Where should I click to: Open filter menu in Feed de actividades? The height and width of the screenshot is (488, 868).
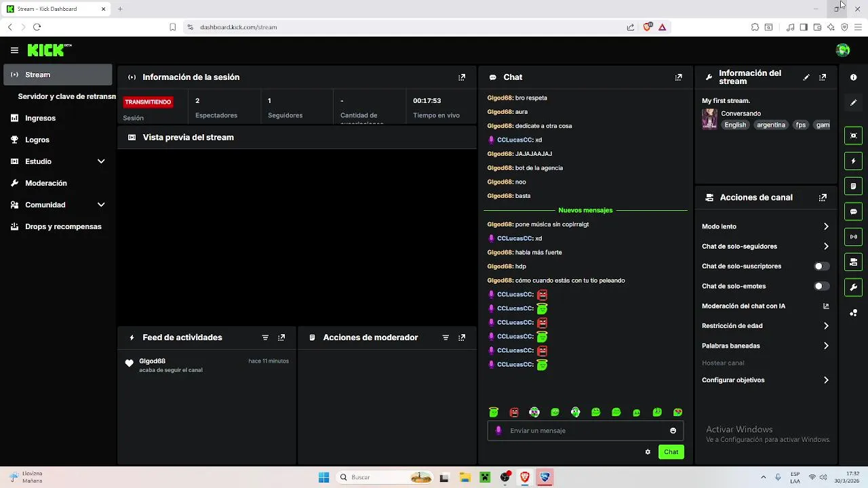pyautogui.click(x=265, y=338)
